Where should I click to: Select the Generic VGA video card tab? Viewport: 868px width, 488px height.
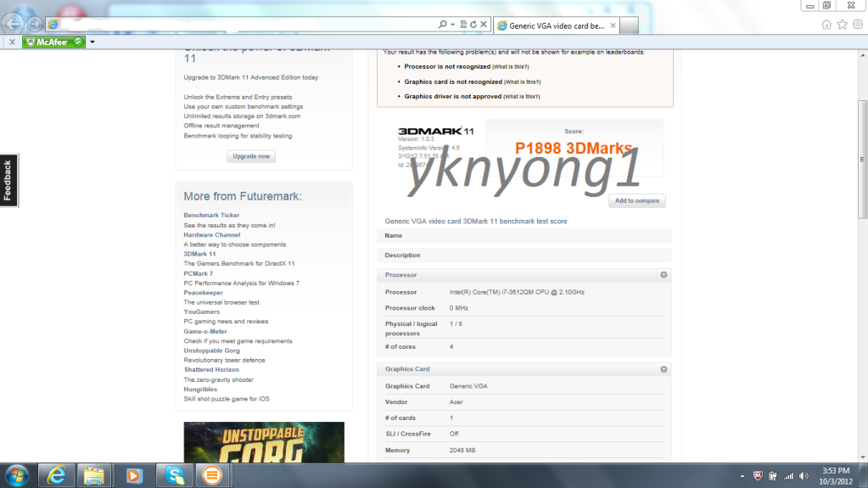coord(556,25)
